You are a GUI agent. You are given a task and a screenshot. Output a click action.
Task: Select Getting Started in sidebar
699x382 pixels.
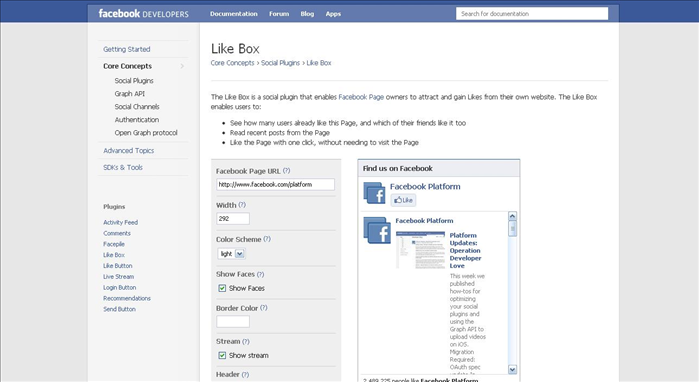[127, 49]
